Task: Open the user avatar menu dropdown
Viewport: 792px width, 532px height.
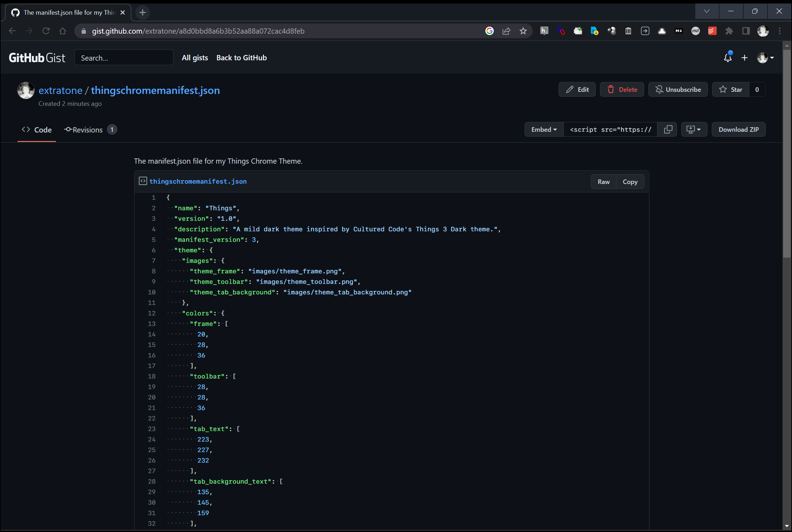Action: click(x=765, y=58)
